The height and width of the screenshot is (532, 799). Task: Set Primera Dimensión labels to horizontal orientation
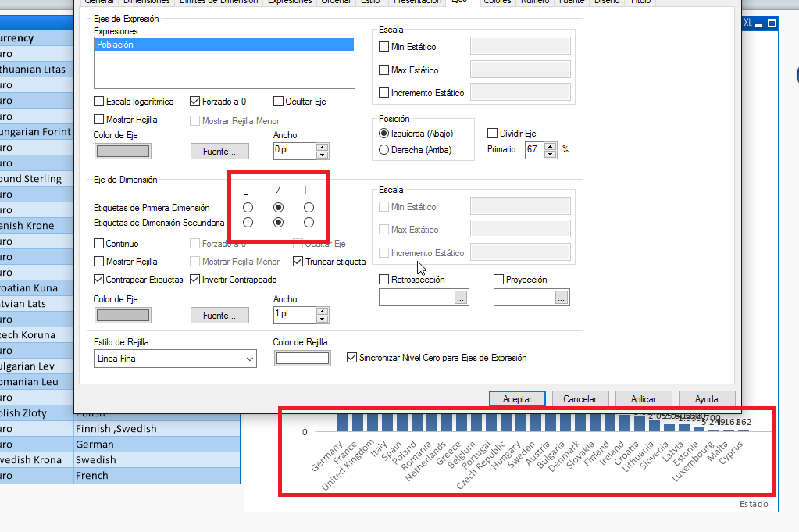click(x=248, y=207)
